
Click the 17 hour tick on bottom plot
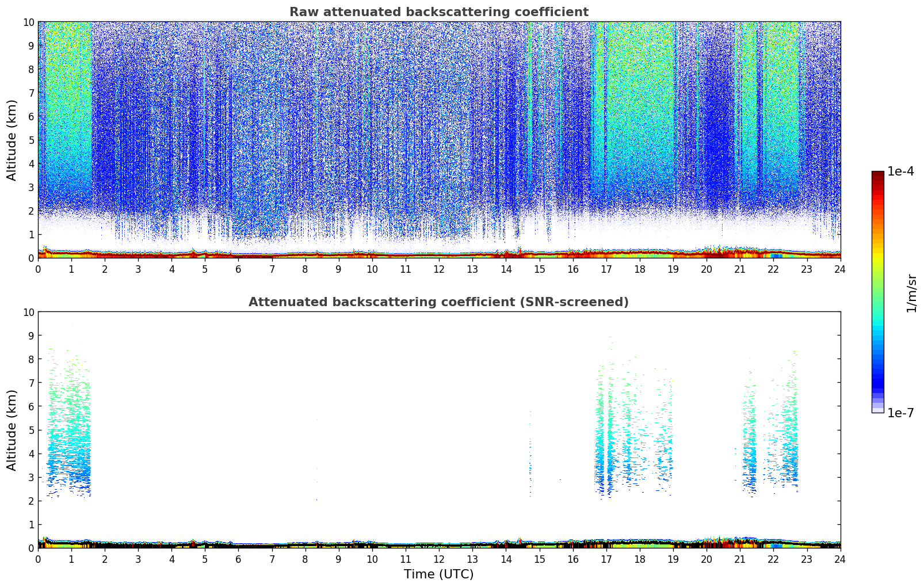606,559
